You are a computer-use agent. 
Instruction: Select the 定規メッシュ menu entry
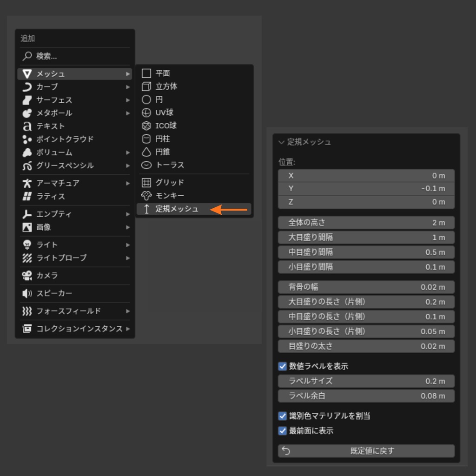[177, 208]
